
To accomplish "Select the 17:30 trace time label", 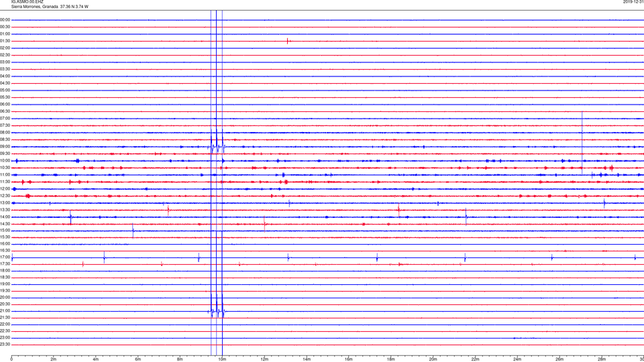I will click(5, 264).
